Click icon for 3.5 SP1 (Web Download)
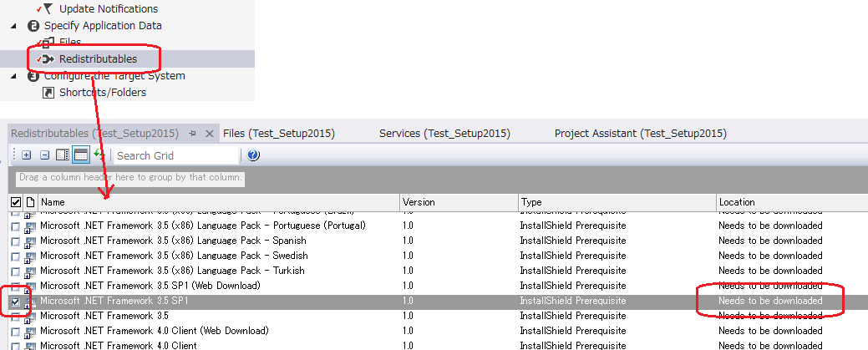 30,287
